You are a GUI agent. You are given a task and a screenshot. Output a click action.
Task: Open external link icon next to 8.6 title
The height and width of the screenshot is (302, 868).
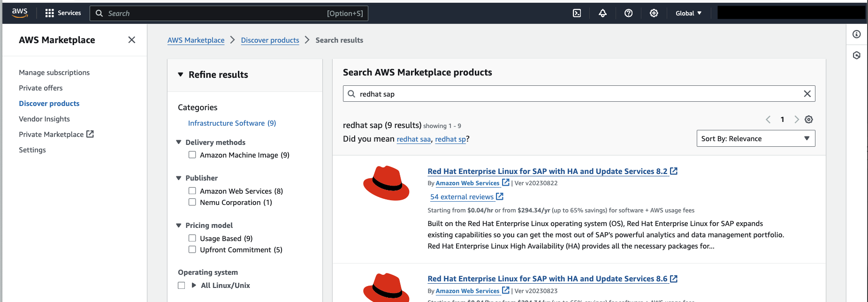[674, 279]
